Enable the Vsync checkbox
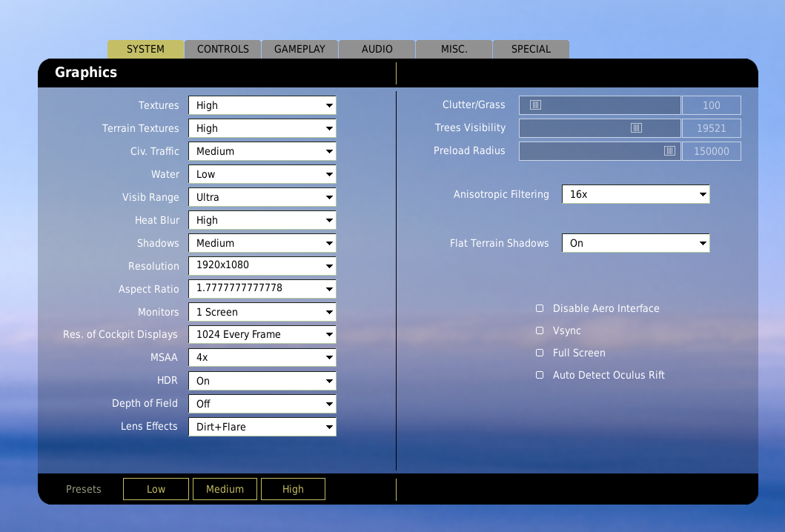 pos(540,330)
